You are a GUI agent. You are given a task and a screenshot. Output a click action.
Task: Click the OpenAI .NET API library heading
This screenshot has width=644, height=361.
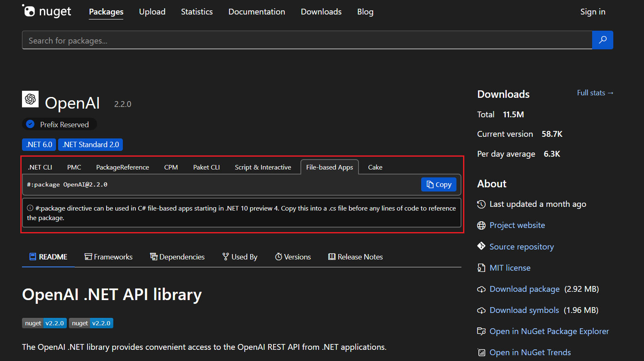[x=112, y=294]
